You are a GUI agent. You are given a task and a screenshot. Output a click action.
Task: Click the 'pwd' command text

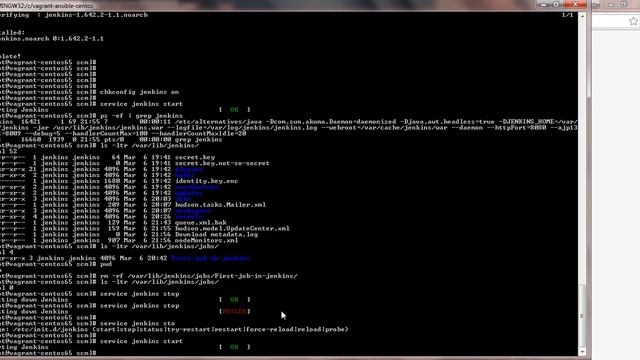(106, 264)
